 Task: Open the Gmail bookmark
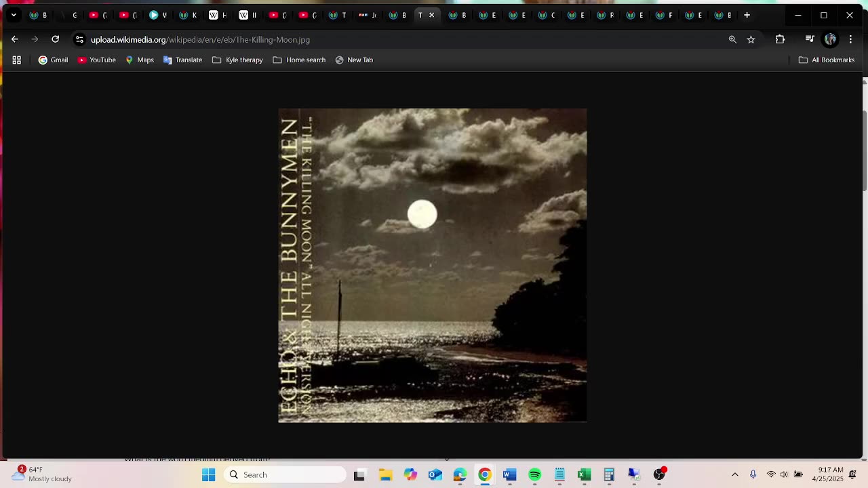pyautogui.click(x=53, y=60)
